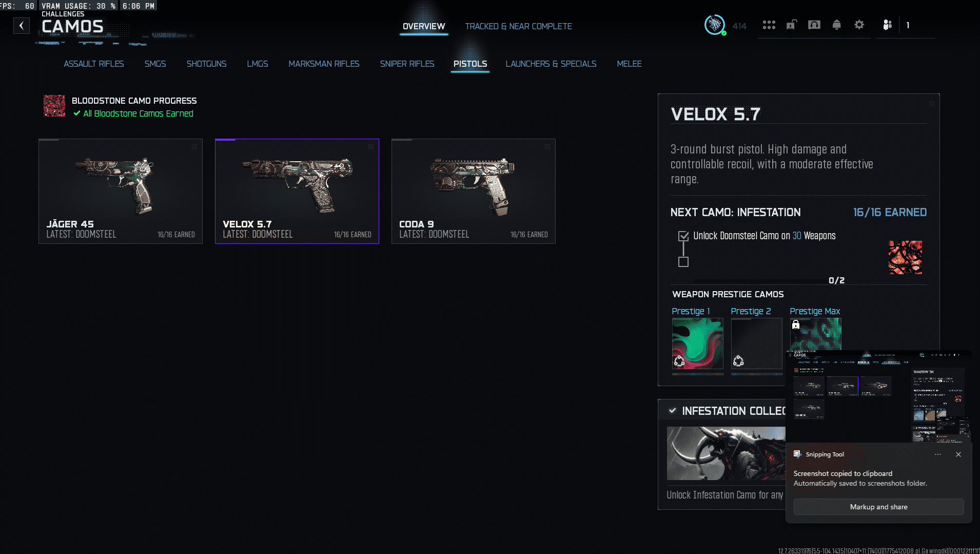
Task: Toggle the Unlock Doomsteel Camo checkbox
Action: coord(683,236)
